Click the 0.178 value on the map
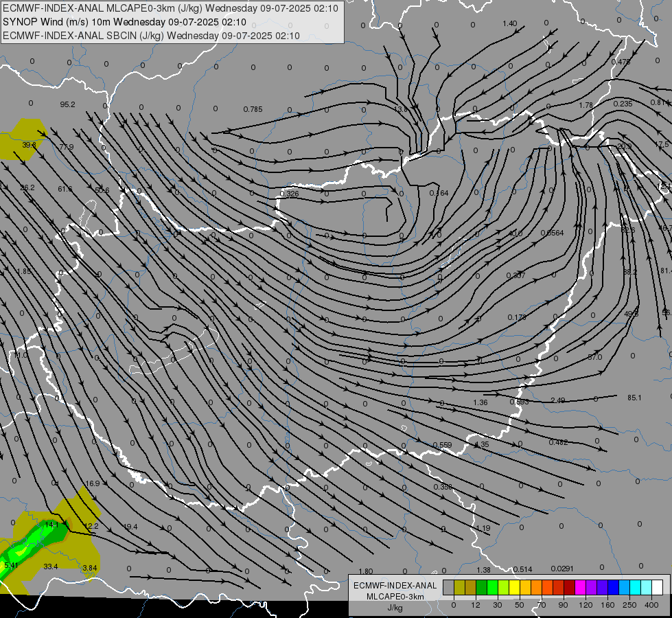This screenshot has height=618, width=672. click(517, 317)
